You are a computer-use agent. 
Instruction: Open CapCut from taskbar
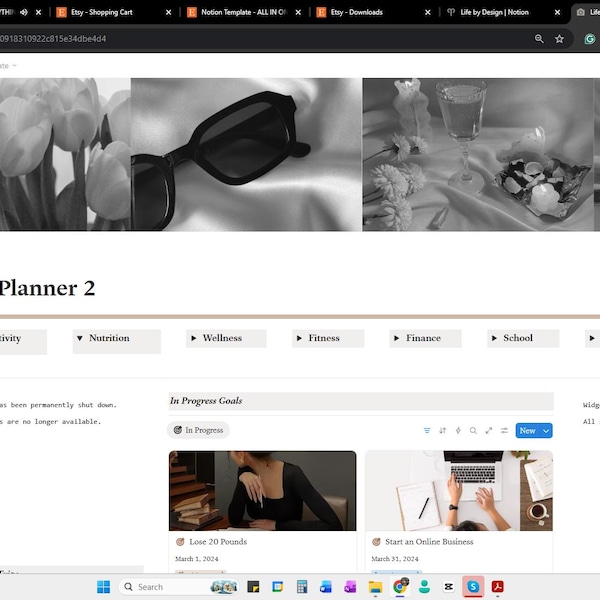448,587
